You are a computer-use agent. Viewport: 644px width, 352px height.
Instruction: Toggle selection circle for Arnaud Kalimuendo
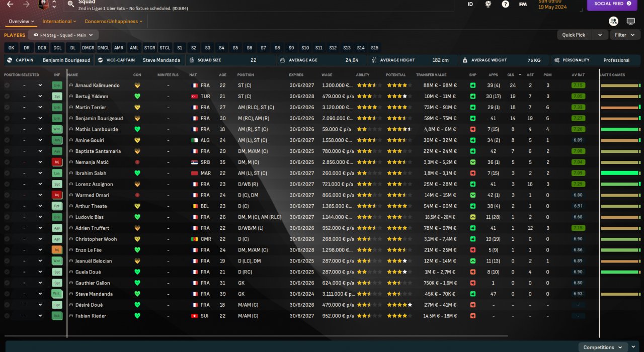tap(7, 85)
